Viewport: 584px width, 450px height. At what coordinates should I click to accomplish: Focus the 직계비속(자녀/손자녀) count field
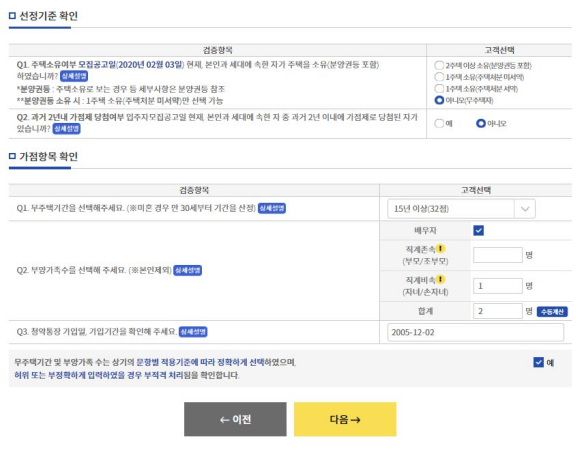click(498, 286)
